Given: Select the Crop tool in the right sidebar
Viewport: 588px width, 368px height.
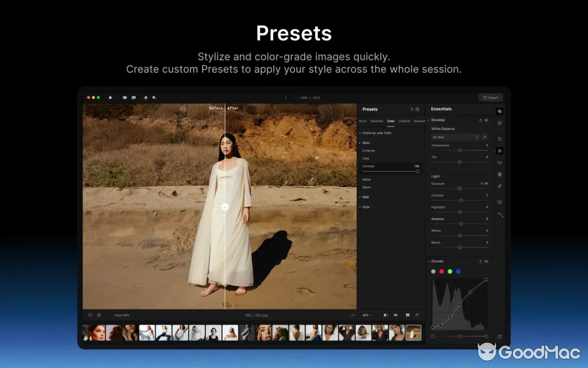Looking at the screenshot, I should click(x=499, y=138).
